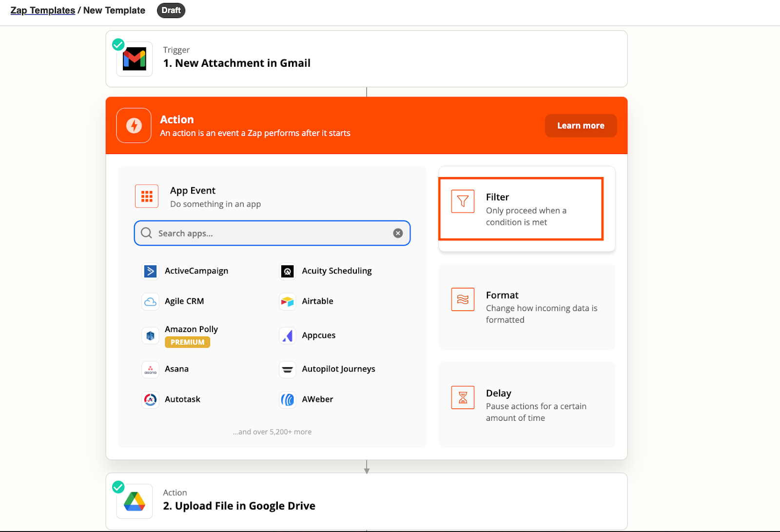Click the Gmail trigger icon
The height and width of the screenshot is (532, 780).
(134, 59)
